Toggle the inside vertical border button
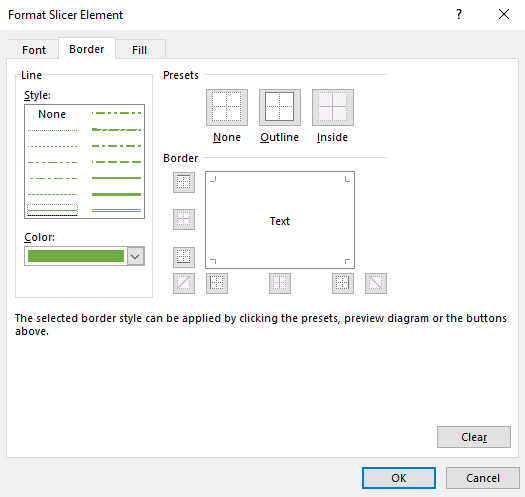525x497 pixels. point(280,283)
